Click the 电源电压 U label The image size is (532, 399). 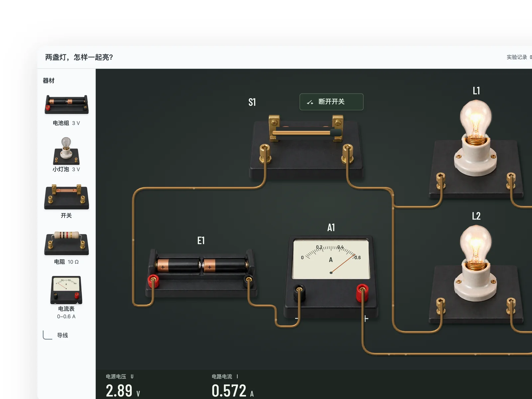120,376
